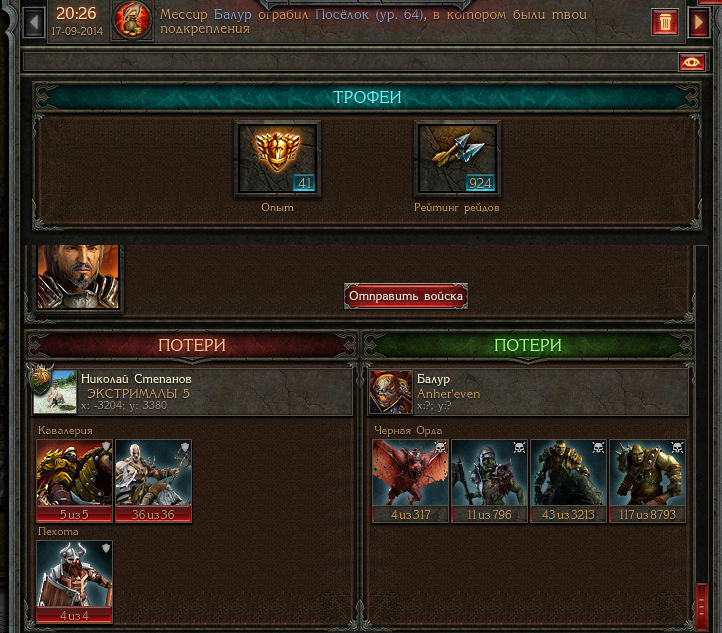
Task: Select the ogre unit 117 из 8793
Action: pos(647,481)
